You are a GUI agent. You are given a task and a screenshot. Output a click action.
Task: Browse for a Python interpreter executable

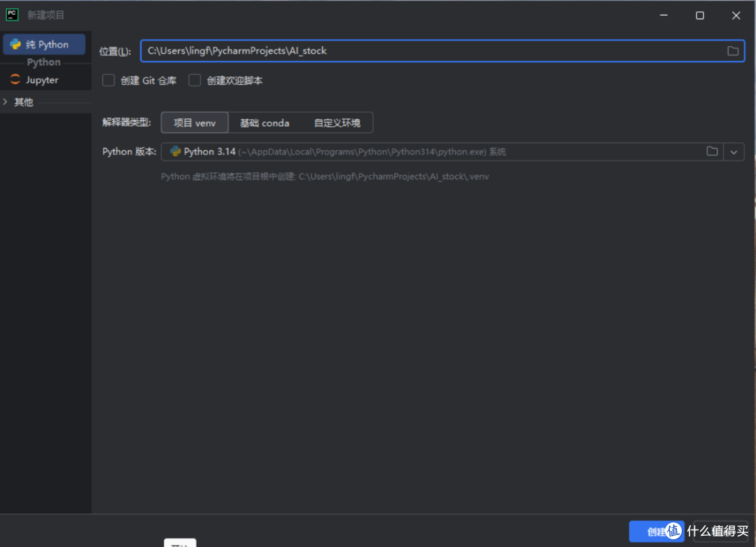(x=712, y=151)
